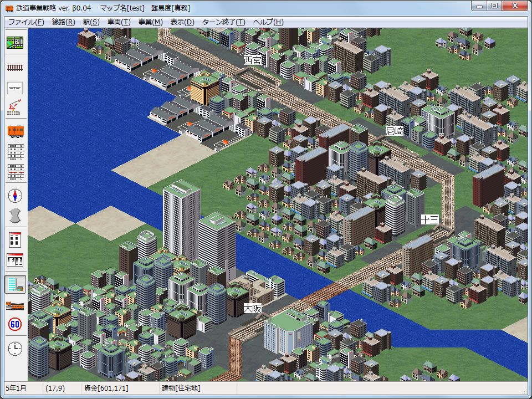Select the railway track laying tool
The height and width of the screenshot is (399, 532).
pos(15,67)
